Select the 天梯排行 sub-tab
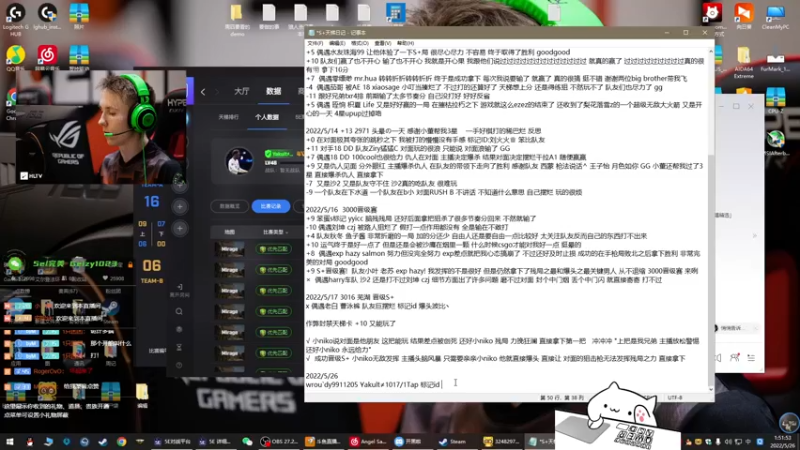 (x=229, y=117)
